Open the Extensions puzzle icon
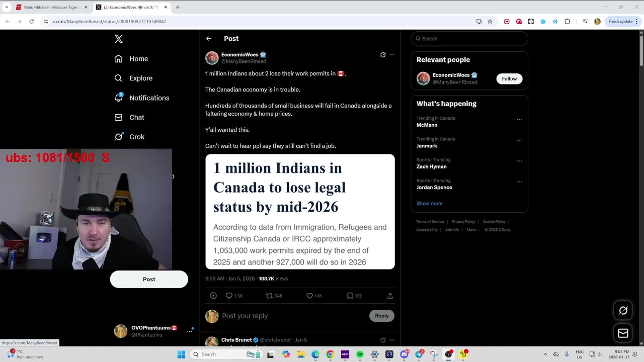Image resolution: width=644 pixels, height=362 pixels. point(567,22)
